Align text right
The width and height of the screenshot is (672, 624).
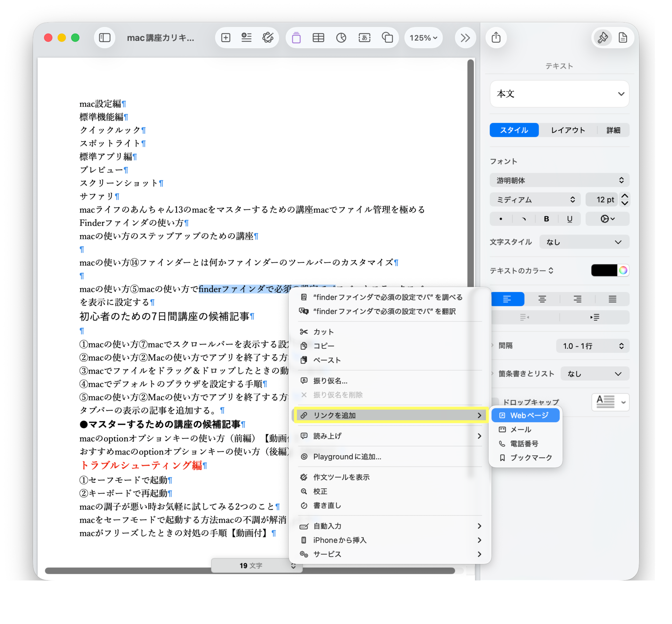tap(577, 299)
